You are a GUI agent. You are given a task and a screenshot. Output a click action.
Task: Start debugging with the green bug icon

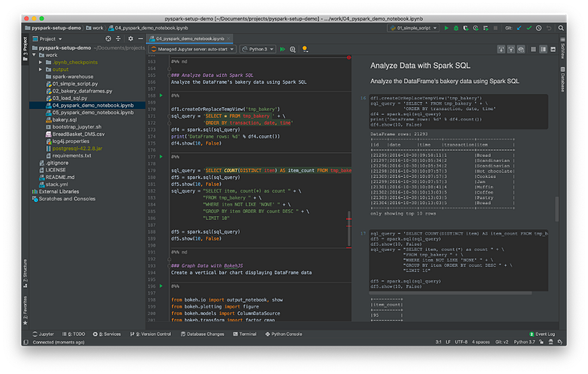tap(456, 28)
